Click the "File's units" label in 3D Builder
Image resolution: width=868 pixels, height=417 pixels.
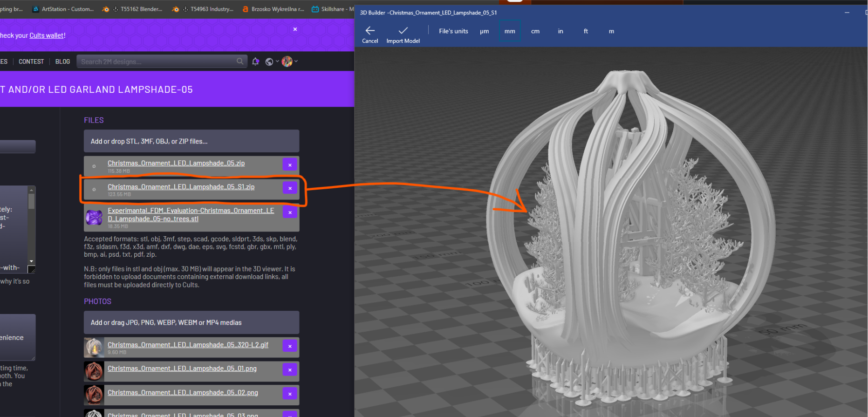(453, 31)
